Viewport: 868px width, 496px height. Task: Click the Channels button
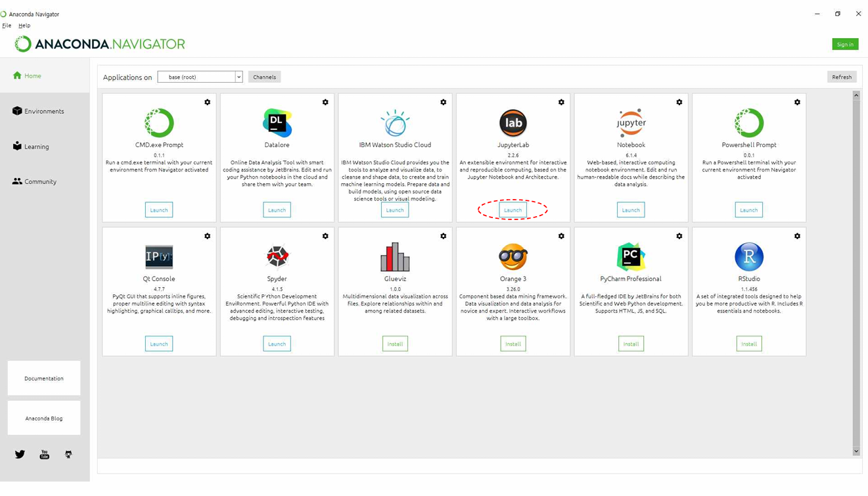pos(264,77)
